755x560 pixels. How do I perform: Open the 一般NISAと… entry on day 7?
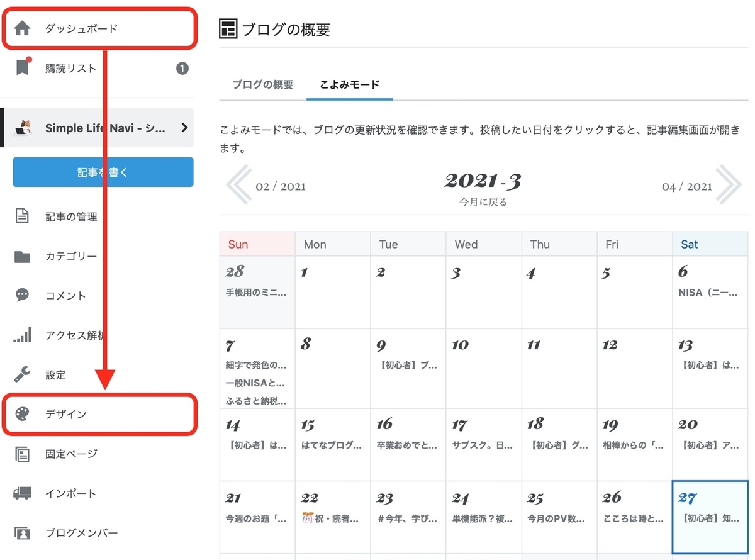tap(255, 383)
